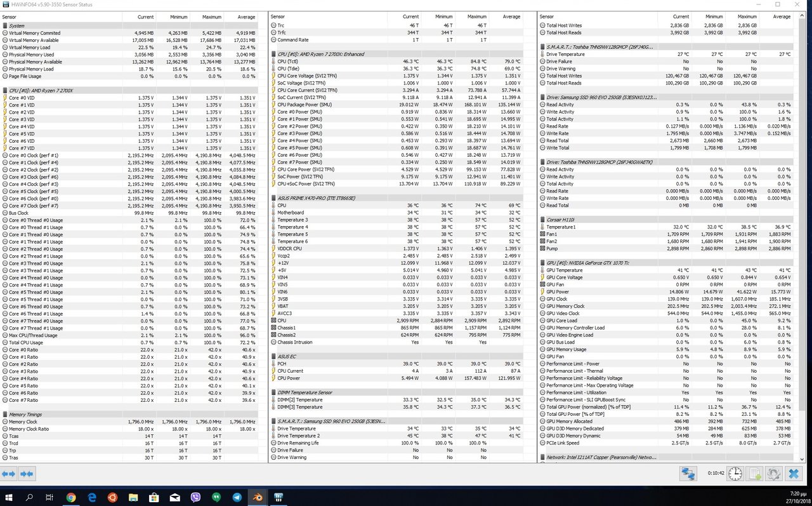This screenshot has width=812, height=506.
Task: Click the System section header icon
Action: tap(5, 26)
